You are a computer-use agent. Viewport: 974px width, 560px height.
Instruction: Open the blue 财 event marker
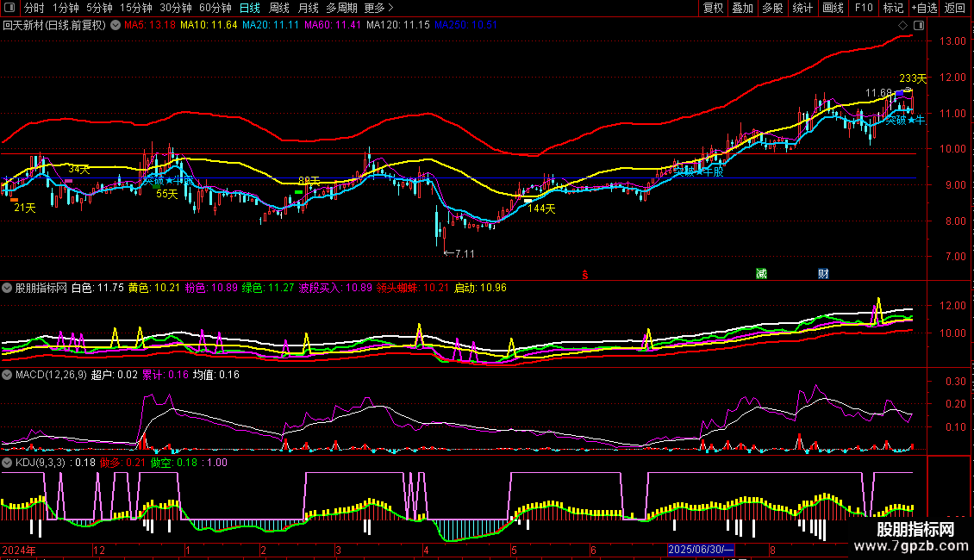click(x=823, y=274)
